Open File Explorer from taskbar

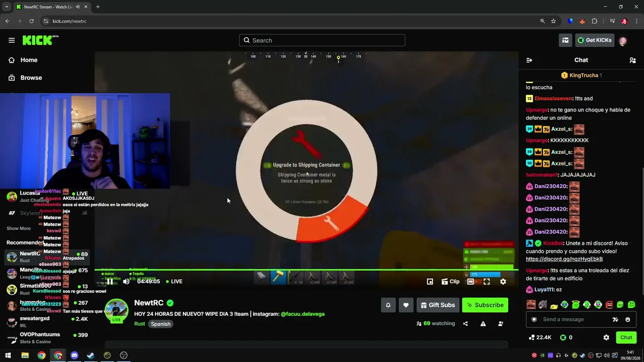point(25,355)
